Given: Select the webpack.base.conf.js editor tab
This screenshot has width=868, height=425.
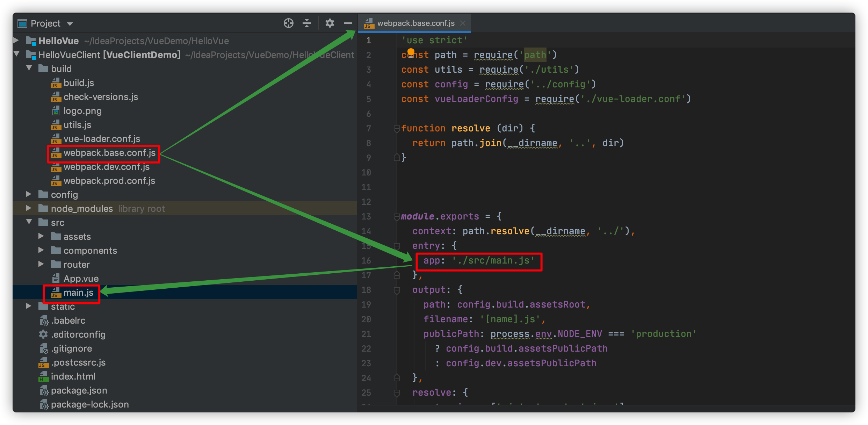Looking at the screenshot, I should [415, 23].
